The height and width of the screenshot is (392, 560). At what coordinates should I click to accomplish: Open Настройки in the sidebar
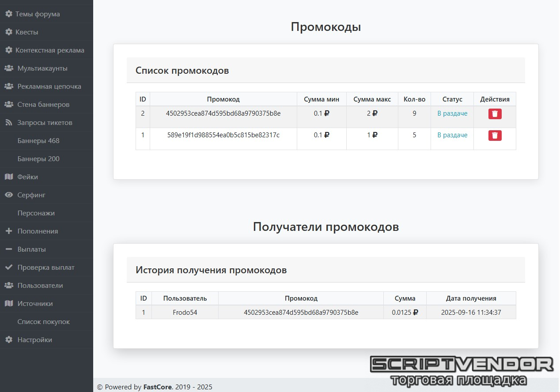tap(34, 340)
